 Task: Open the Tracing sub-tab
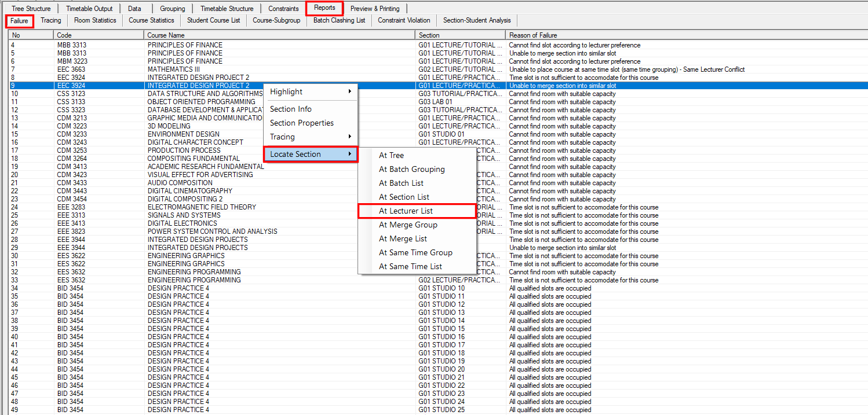[x=51, y=20]
